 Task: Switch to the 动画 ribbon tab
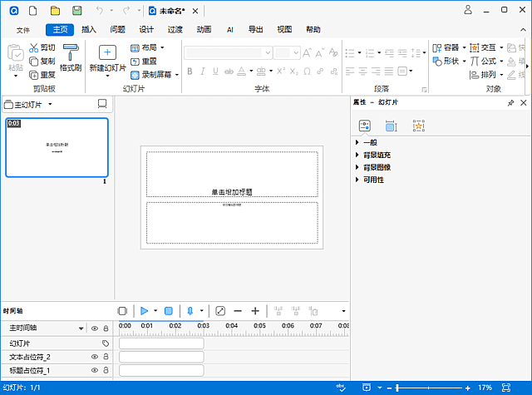click(204, 29)
